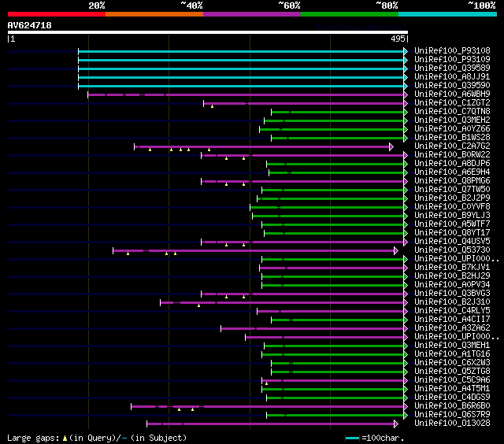This screenshot has width=504, height=444.
Task: Click the arrowhead ending UniRef100_O13028 alignment
Action: coord(396,424)
